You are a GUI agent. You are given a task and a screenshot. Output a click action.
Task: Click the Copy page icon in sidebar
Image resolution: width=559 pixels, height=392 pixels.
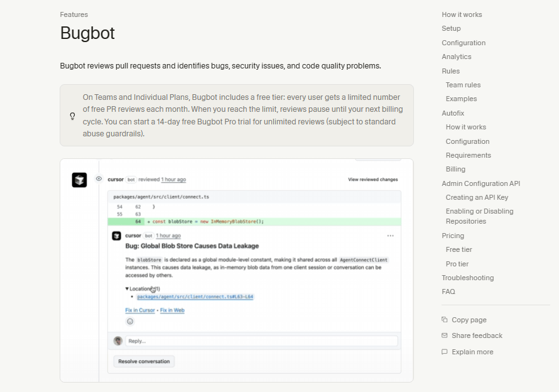click(x=445, y=320)
